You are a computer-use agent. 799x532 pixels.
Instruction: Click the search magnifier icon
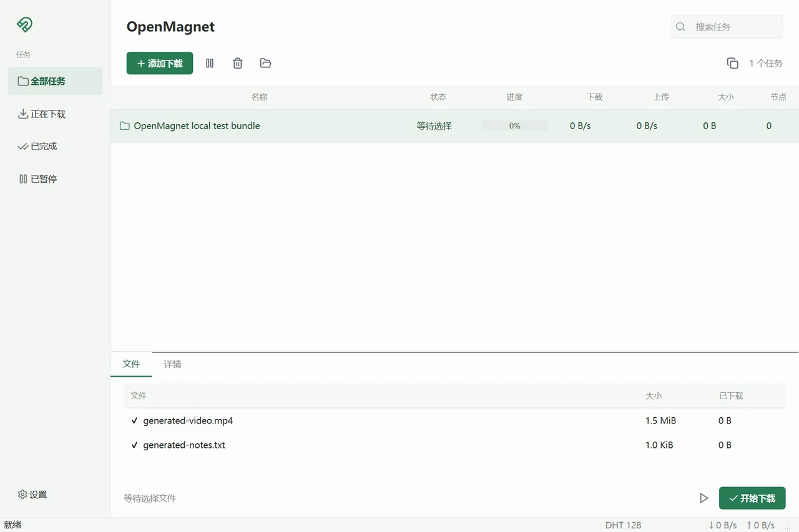coord(681,27)
